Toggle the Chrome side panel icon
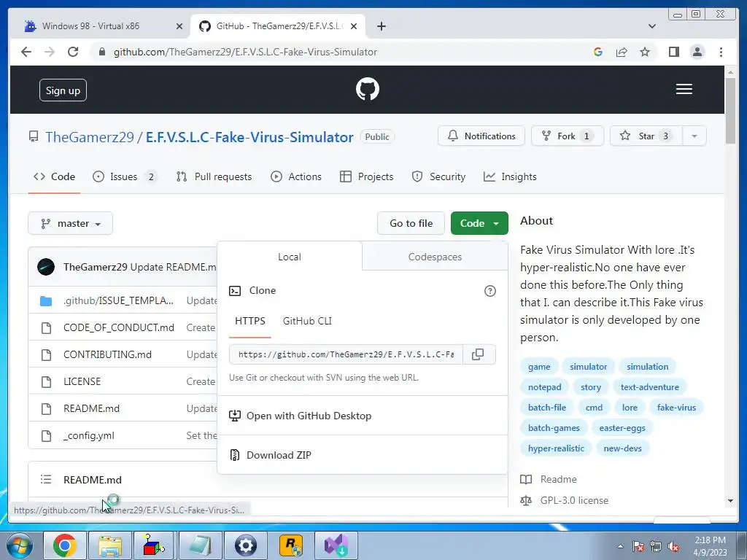747x560 pixels. [673, 52]
